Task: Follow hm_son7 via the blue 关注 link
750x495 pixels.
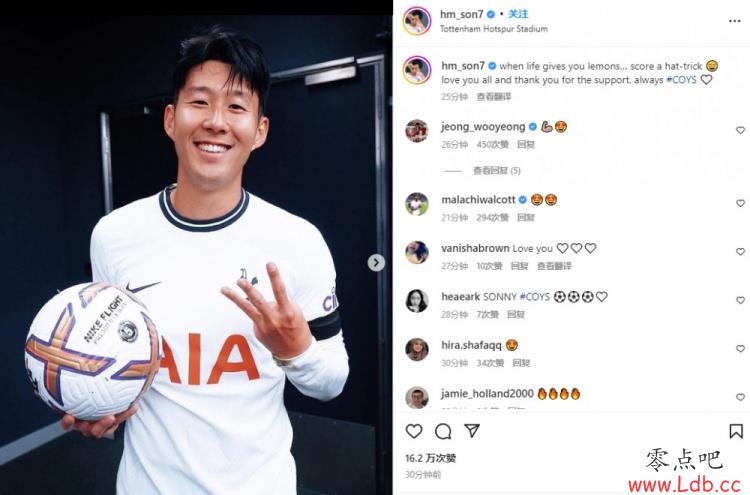Action: (x=518, y=14)
